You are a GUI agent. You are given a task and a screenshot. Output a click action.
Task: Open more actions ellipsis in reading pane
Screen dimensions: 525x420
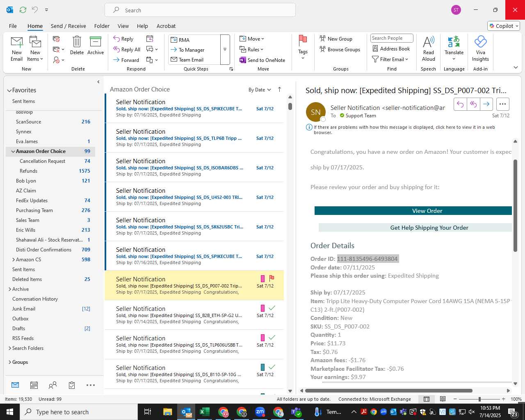coord(503,104)
